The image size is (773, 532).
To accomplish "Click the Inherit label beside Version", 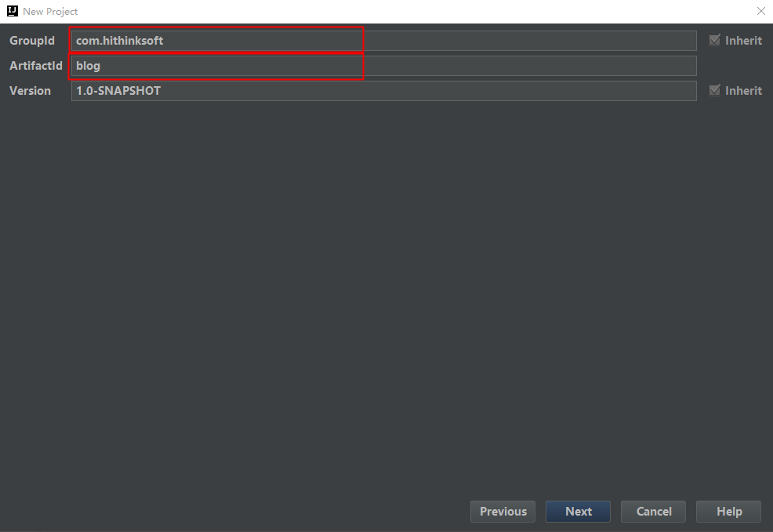I will tap(743, 91).
